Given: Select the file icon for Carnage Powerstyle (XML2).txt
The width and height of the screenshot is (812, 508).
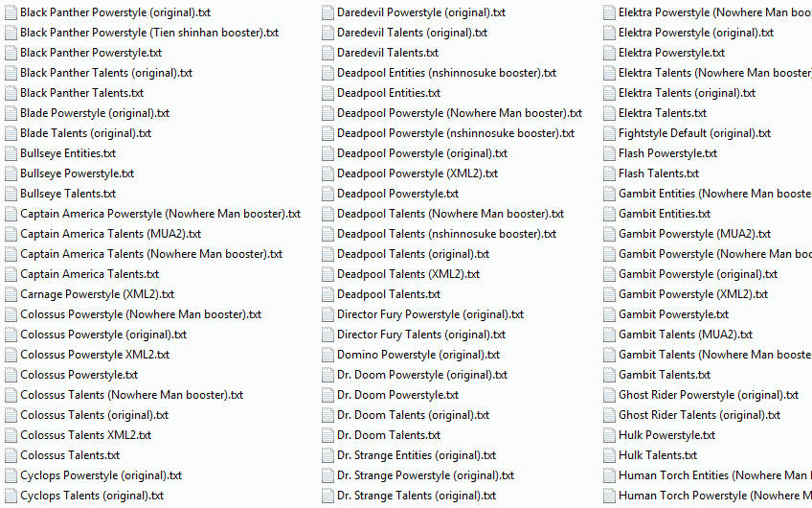Looking at the screenshot, I should [x=11, y=294].
